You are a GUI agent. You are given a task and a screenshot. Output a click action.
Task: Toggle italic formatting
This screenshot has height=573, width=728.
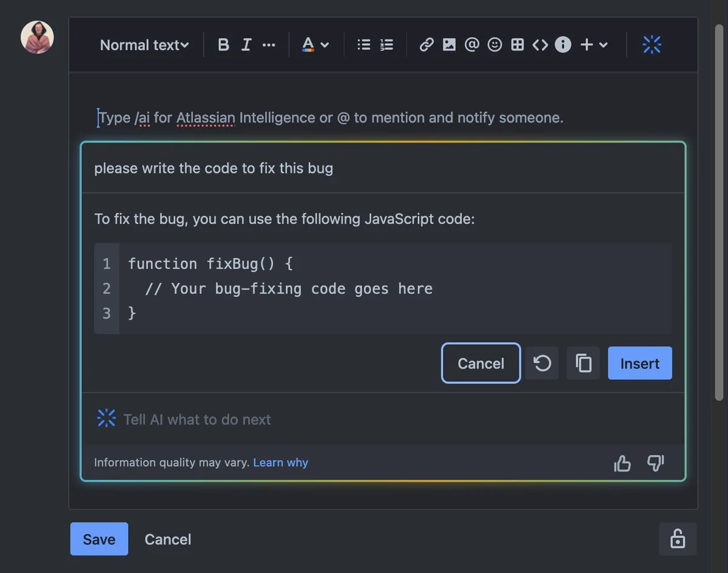[246, 45]
